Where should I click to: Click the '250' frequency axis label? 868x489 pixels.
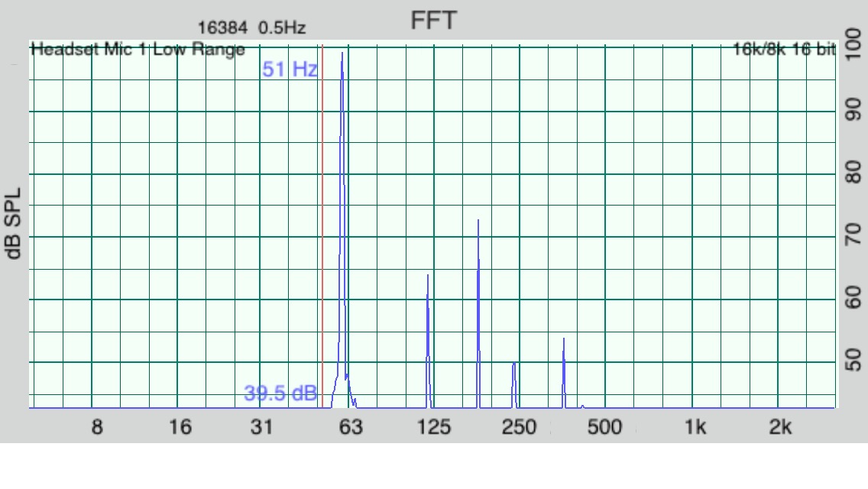point(519,427)
